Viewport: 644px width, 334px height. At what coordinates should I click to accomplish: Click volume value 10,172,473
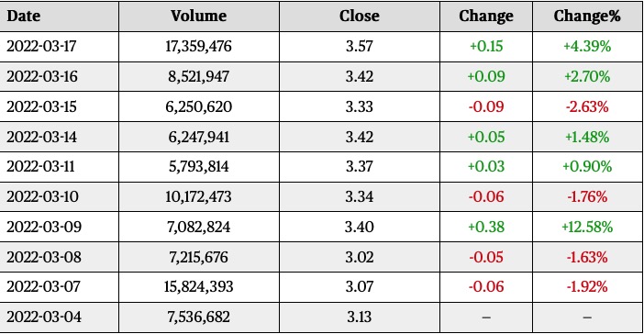tap(199, 196)
